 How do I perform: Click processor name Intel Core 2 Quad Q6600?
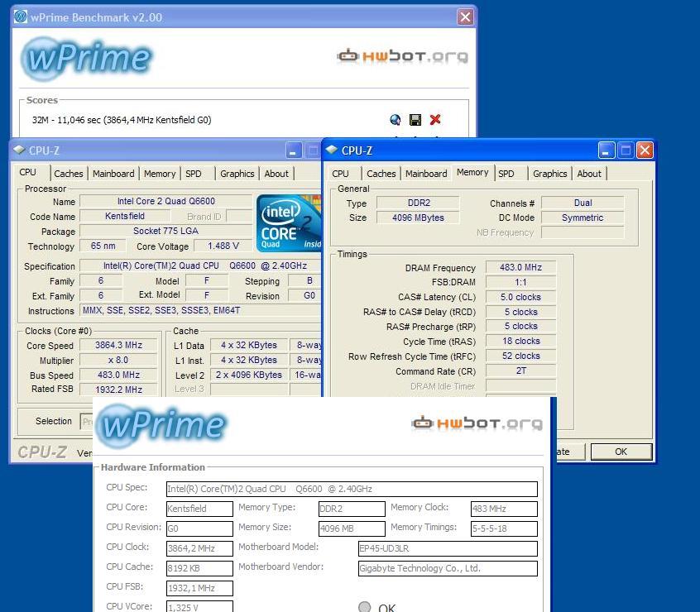click(166, 201)
